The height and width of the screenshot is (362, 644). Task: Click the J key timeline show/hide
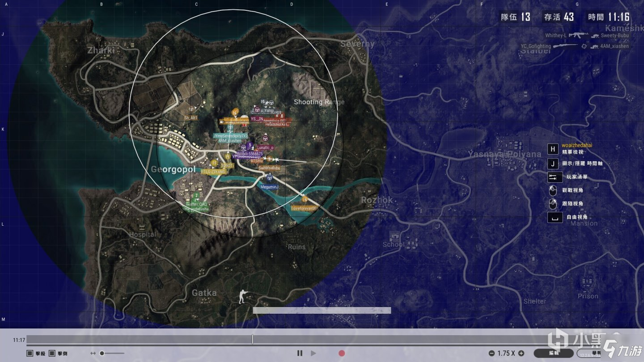tap(553, 164)
